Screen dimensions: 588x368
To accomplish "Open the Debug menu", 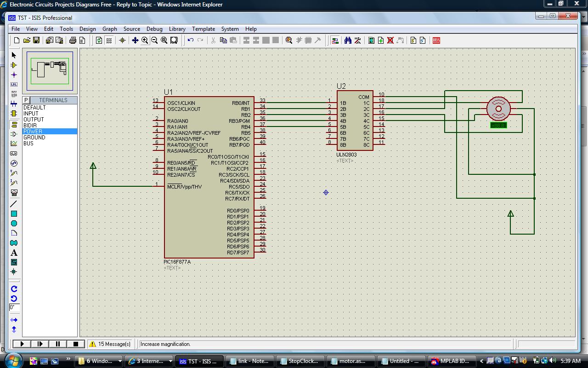I will [154, 29].
